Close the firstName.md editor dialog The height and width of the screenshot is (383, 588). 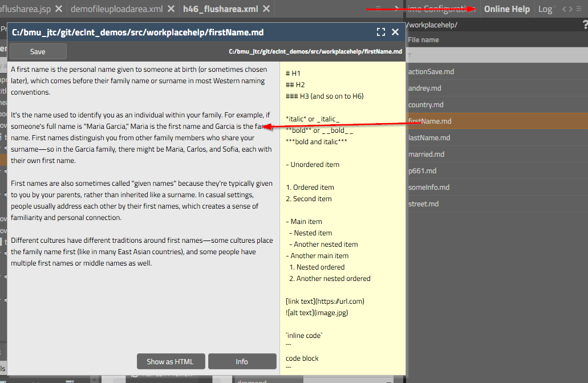pos(395,32)
